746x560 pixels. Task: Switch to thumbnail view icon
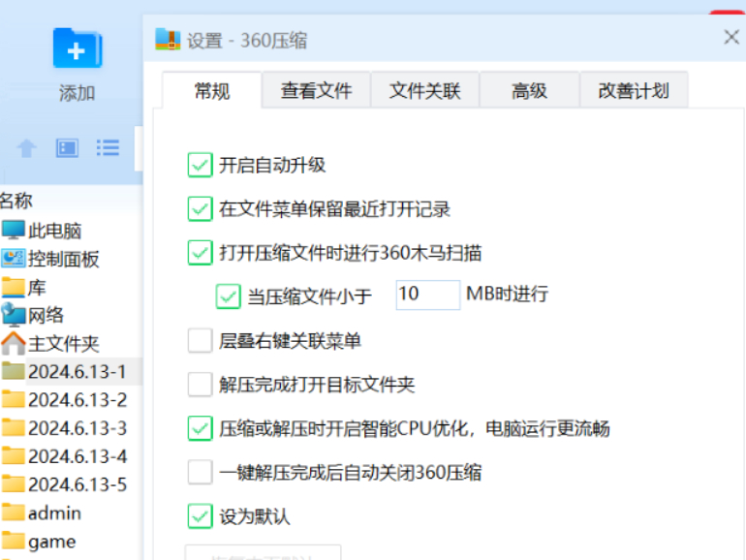67,148
